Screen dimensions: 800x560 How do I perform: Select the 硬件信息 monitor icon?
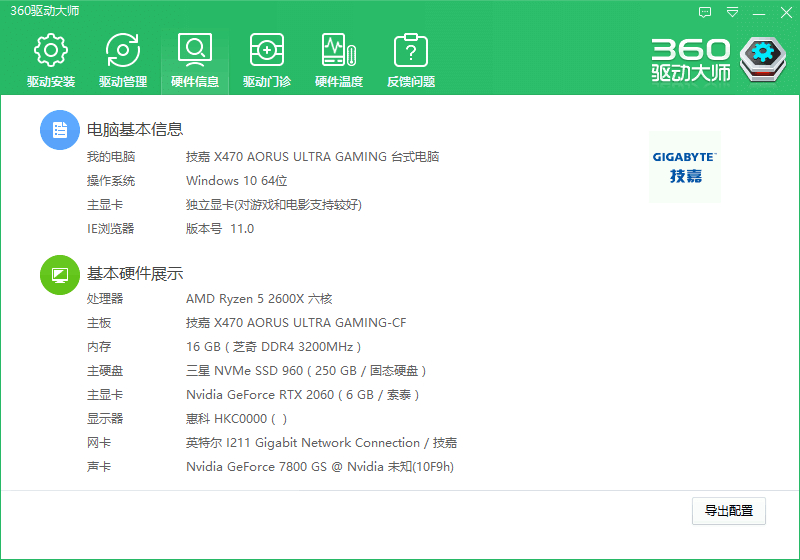tap(194, 50)
